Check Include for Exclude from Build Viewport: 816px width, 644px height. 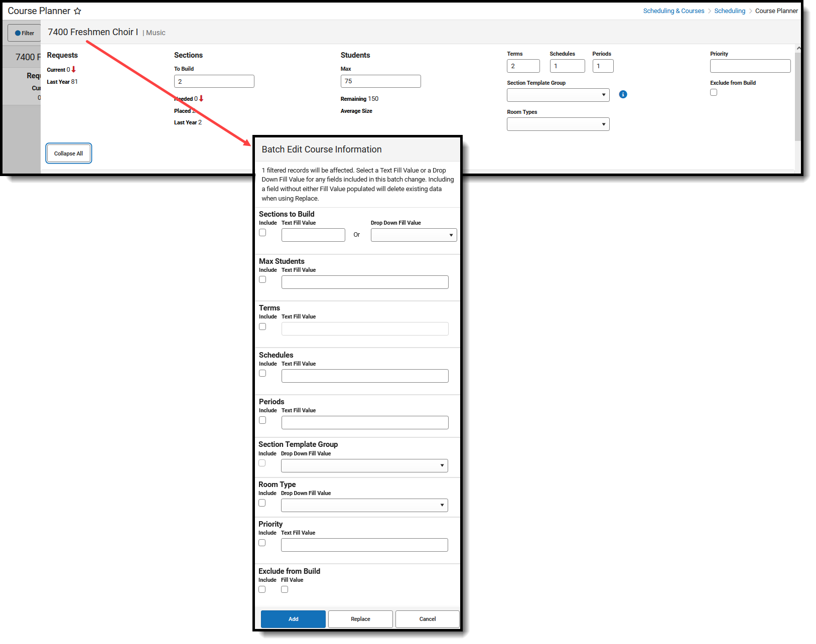[262, 589]
